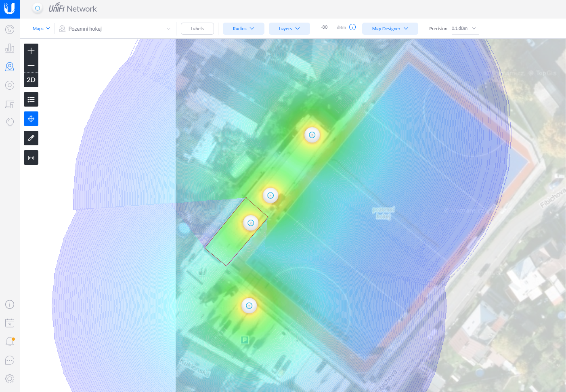This screenshot has height=392, width=566.
Task: Switch the map to 2D view
Action: tap(31, 80)
